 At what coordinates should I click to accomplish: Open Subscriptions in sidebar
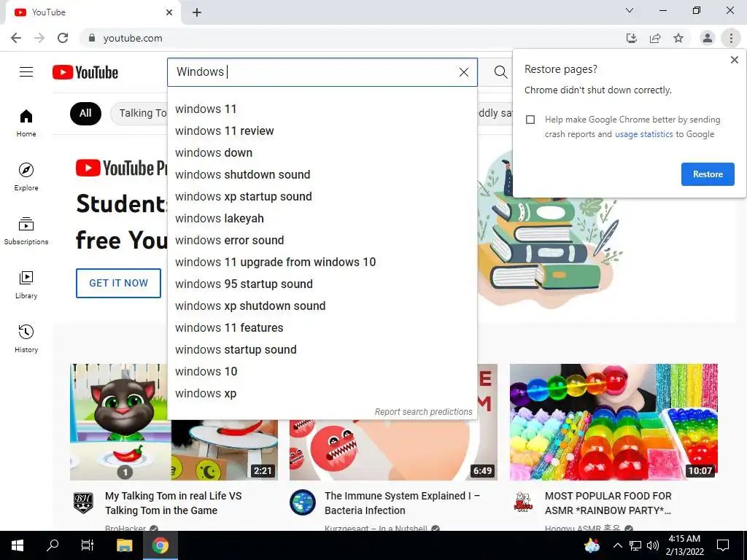coord(26,230)
